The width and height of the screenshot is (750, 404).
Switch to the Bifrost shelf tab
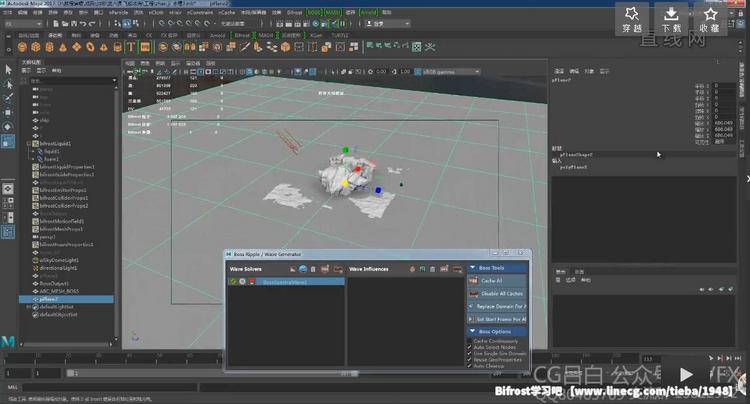point(242,35)
